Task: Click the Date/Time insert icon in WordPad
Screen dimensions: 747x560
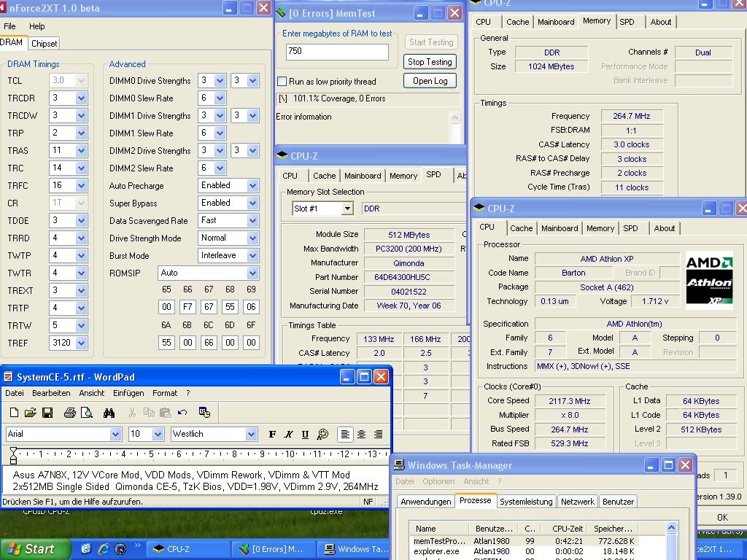Action: (x=205, y=413)
